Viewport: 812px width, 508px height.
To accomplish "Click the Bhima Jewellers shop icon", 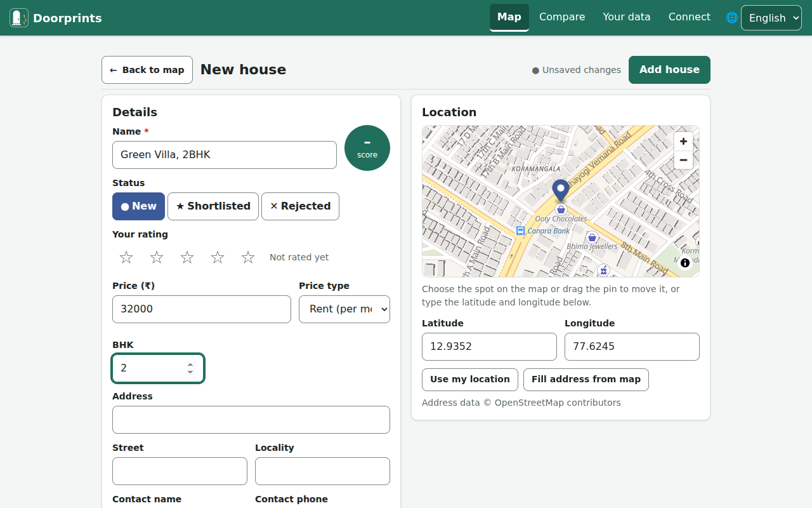I will pyautogui.click(x=592, y=237).
